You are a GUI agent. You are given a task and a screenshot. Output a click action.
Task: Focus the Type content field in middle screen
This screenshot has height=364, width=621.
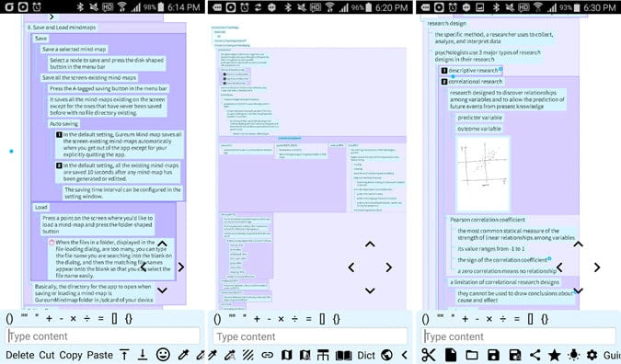click(310, 336)
